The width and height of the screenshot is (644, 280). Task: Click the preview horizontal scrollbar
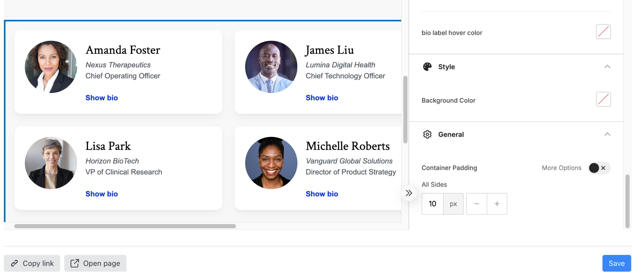point(125,226)
